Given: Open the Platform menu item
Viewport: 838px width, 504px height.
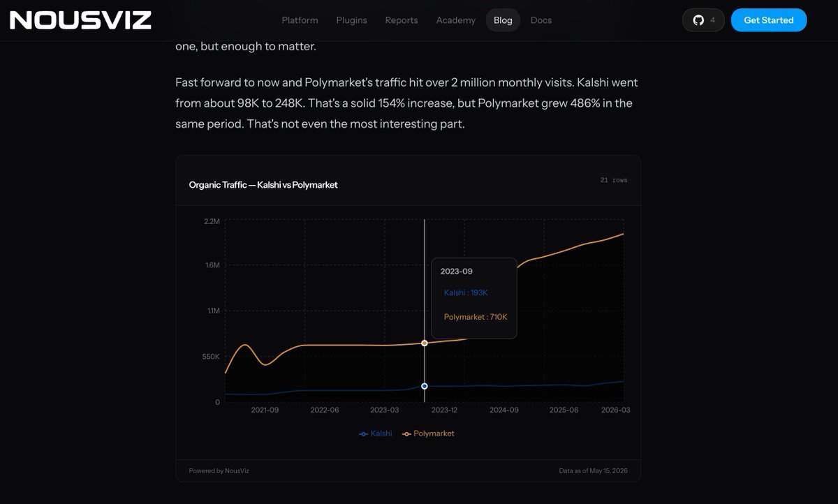Looking at the screenshot, I should click(300, 20).
